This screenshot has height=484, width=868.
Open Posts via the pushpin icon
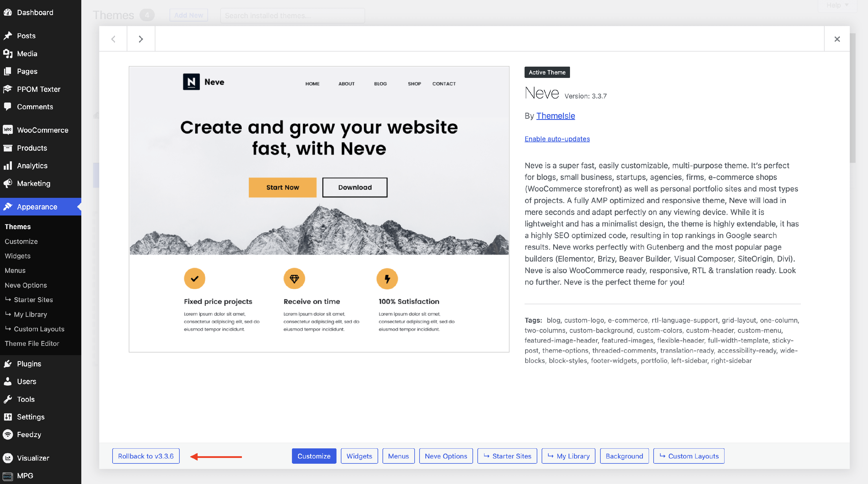(8, 36)
